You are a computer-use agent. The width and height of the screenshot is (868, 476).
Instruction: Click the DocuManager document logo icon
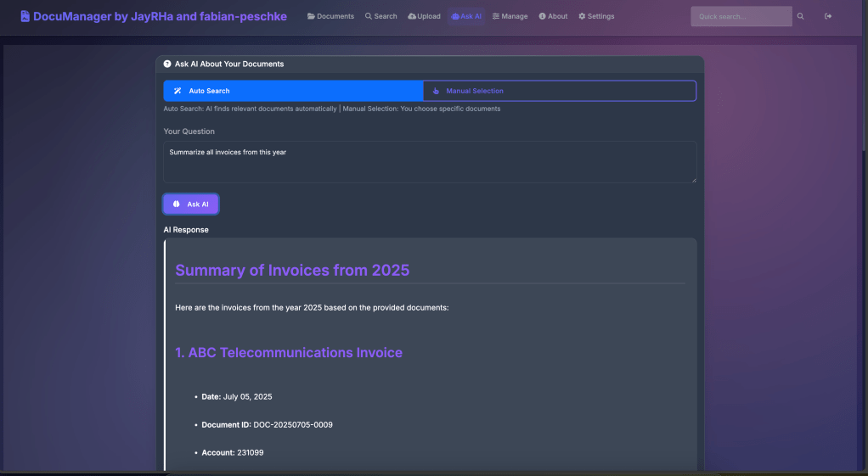tap(25, 16)
